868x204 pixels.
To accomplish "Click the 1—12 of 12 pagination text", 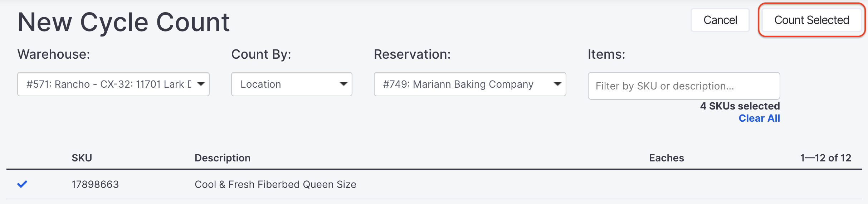I will pyautogui.click(x=825, y=158).
